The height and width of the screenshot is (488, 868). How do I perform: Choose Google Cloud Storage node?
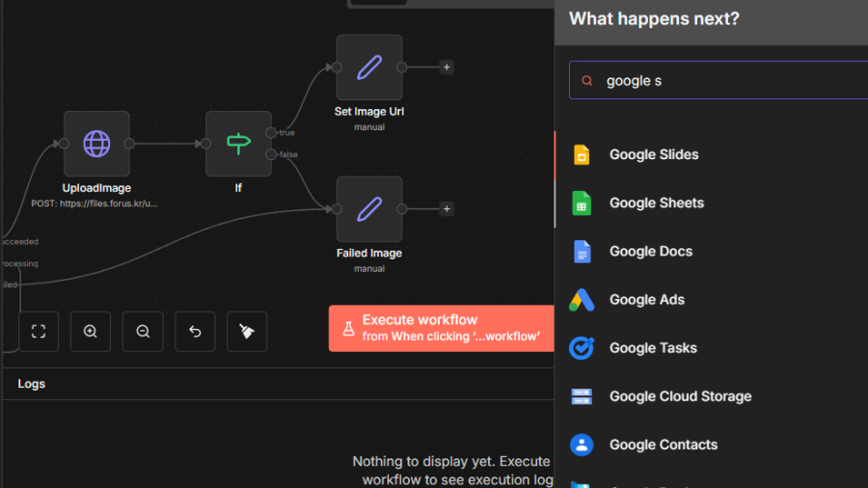[x=679, y=396]
